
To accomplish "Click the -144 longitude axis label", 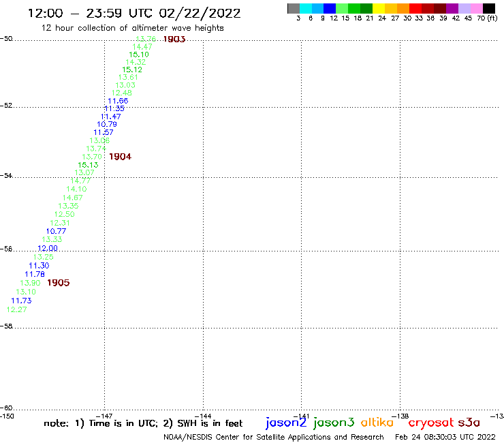I will (x=203, y=416).
